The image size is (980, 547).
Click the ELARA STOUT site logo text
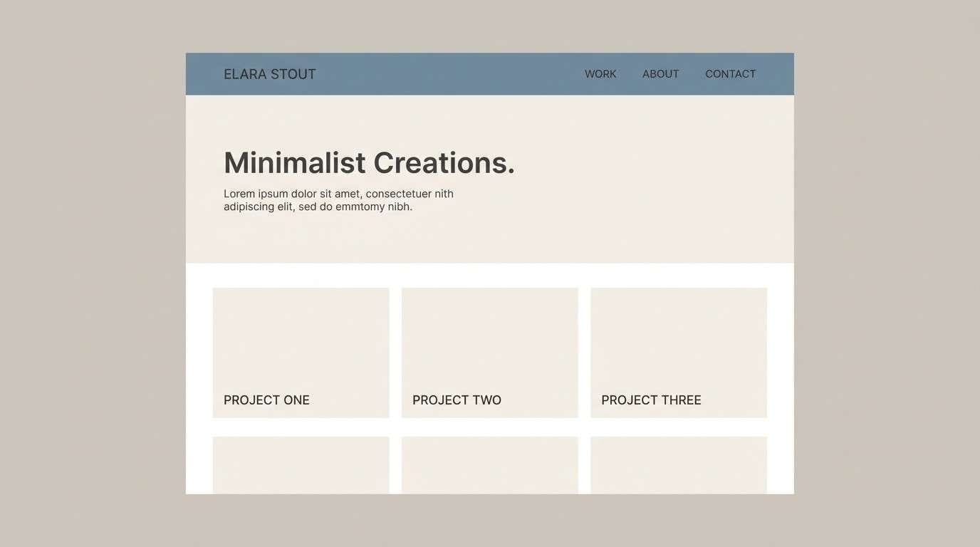pos(269,73)
